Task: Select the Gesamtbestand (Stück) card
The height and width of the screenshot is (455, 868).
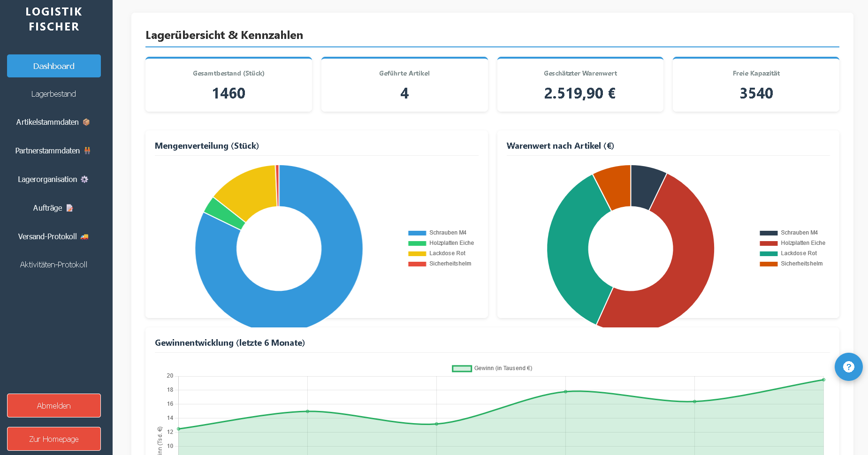Action: tap(229, 85)
